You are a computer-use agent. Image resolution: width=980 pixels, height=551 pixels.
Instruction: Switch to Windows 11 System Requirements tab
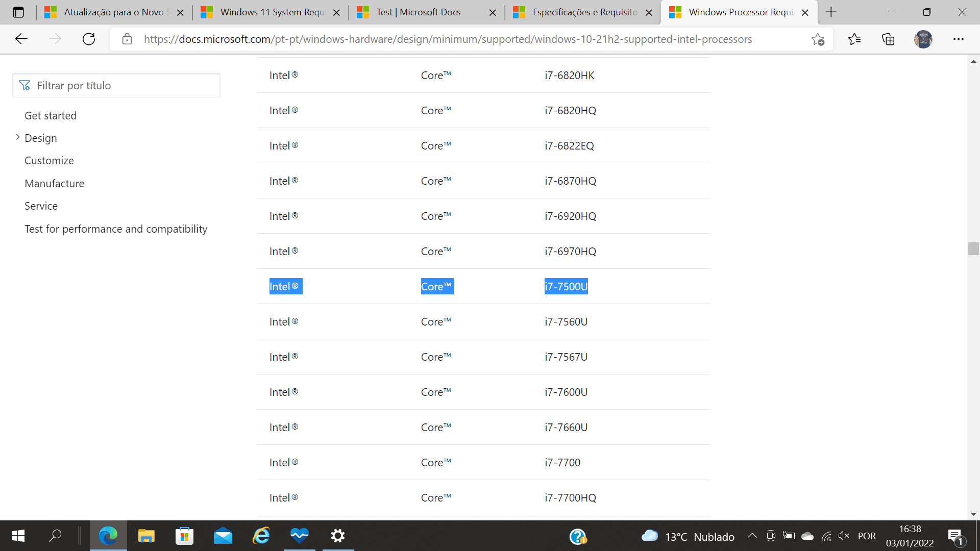point(265,12)
